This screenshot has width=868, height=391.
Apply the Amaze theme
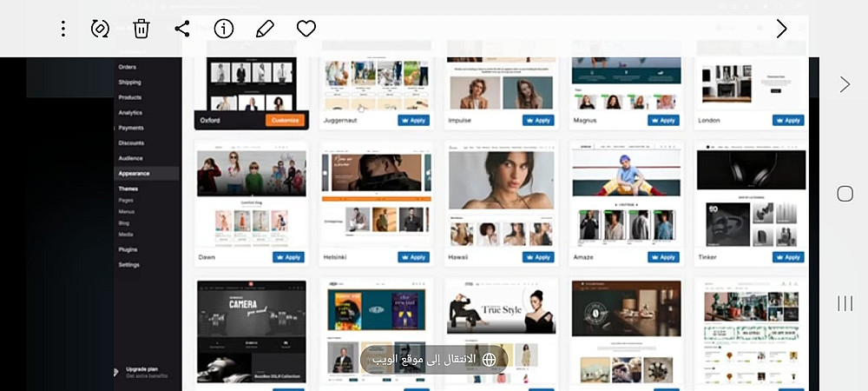pos(663,257)
